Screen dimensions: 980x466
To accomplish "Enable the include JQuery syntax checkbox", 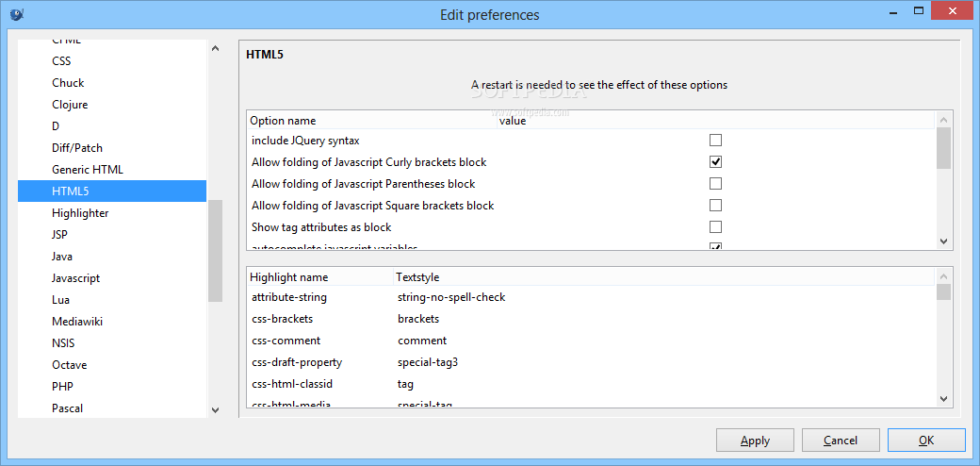I will click(x=715, y=141).
